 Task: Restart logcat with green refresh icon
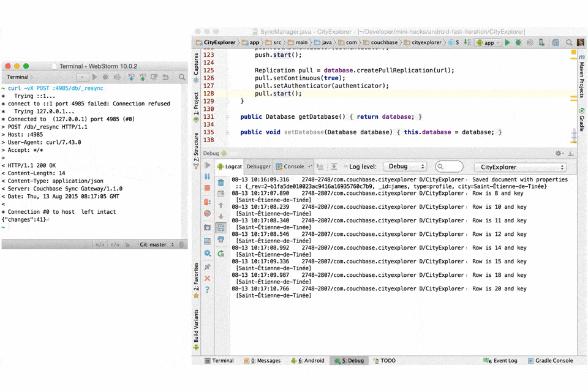pos(221,254)
